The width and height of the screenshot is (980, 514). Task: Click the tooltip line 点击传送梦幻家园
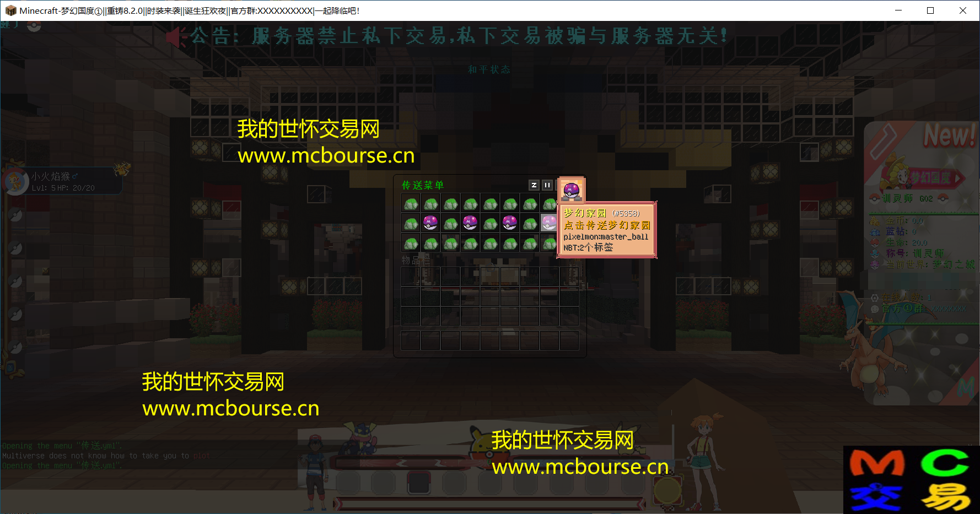[607, 225]
